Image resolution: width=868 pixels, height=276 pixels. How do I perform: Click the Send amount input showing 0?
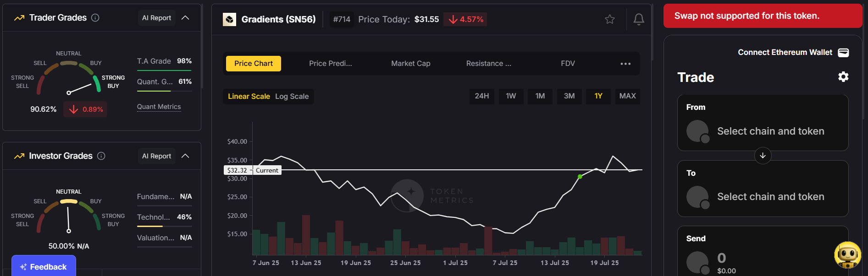click(x=721, y=258)
